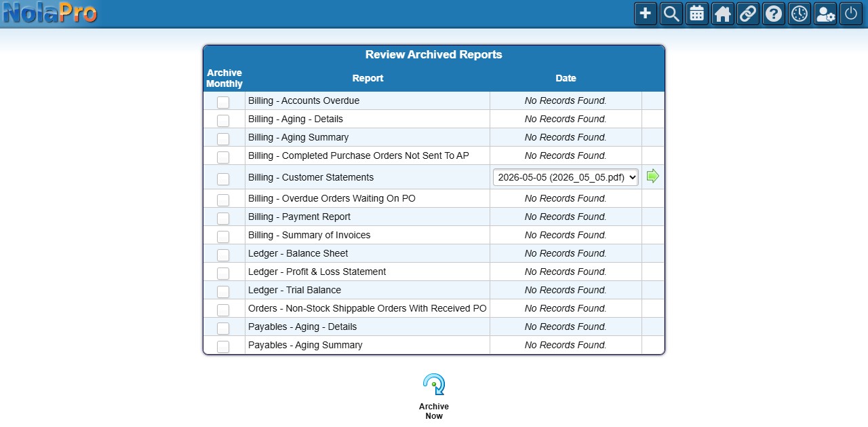Click Ledger - Profit & Loss Statement text
Image resolution: width=868 pixels, height=427 pixels.
tap(317, 272)
